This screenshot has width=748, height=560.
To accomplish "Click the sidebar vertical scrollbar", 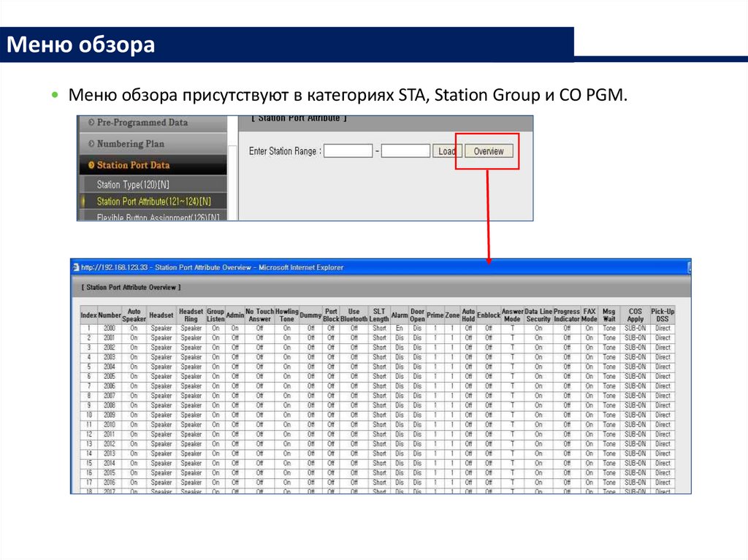I will click(232, 183).
